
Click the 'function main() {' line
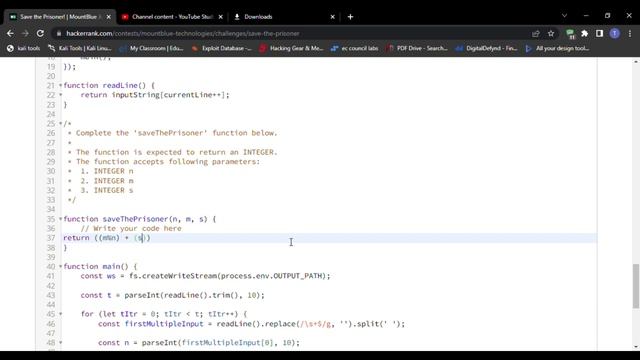[100, 267]
